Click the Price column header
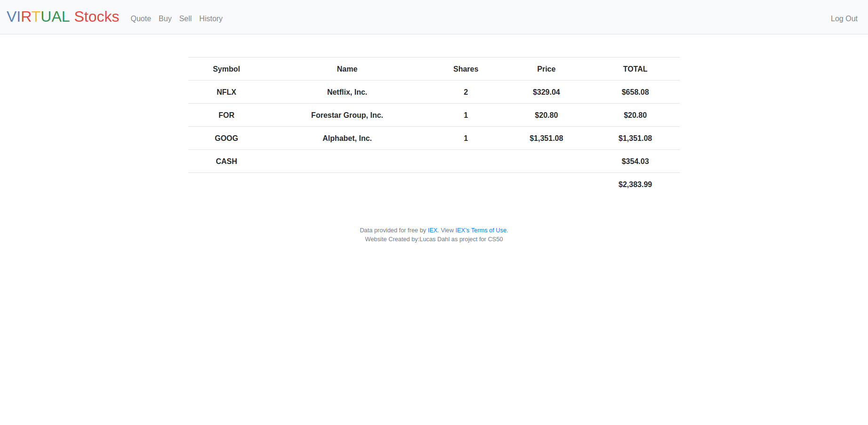Viewport: 868px width, 425px height. pyautogui.click(x=546, y=69)
